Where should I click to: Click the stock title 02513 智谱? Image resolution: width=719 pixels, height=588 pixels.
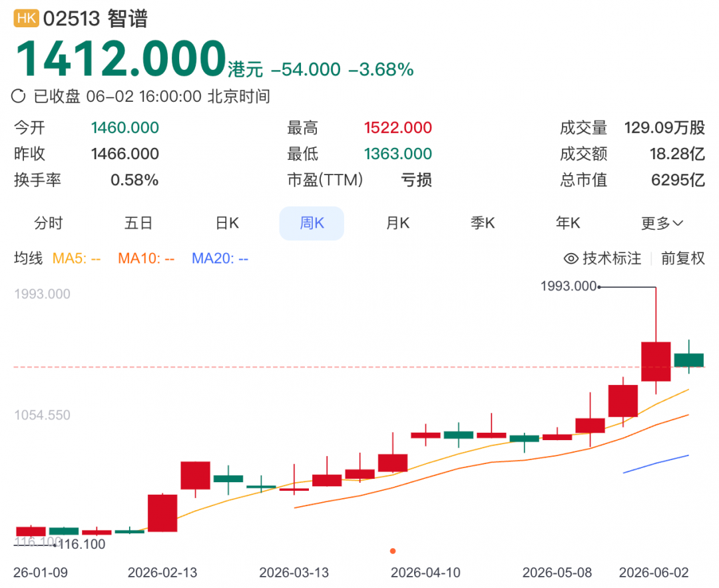tap(95, 19)
